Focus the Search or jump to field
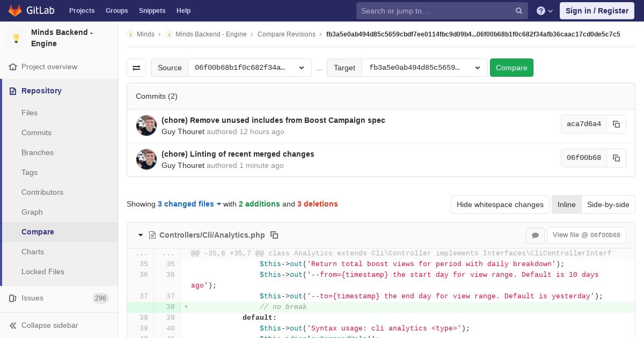644x338 pixels. click(x=435, y=11)
